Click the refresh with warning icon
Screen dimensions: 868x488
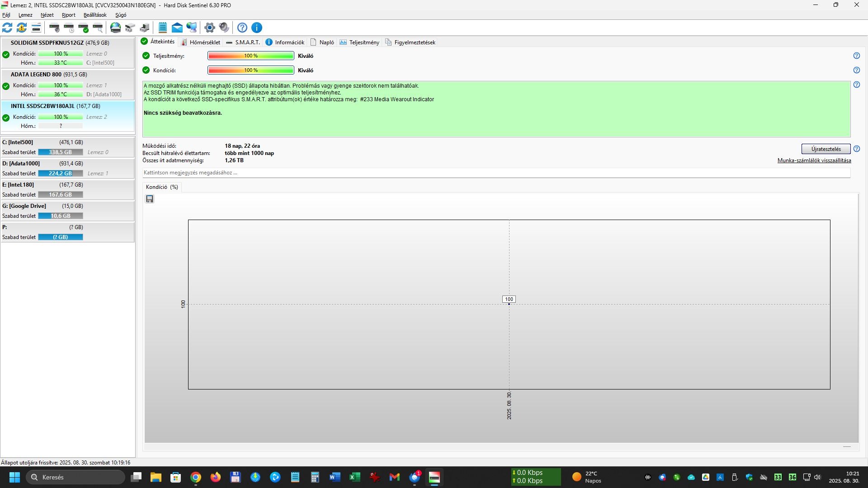pyautogui.click(x=22, y=28)
